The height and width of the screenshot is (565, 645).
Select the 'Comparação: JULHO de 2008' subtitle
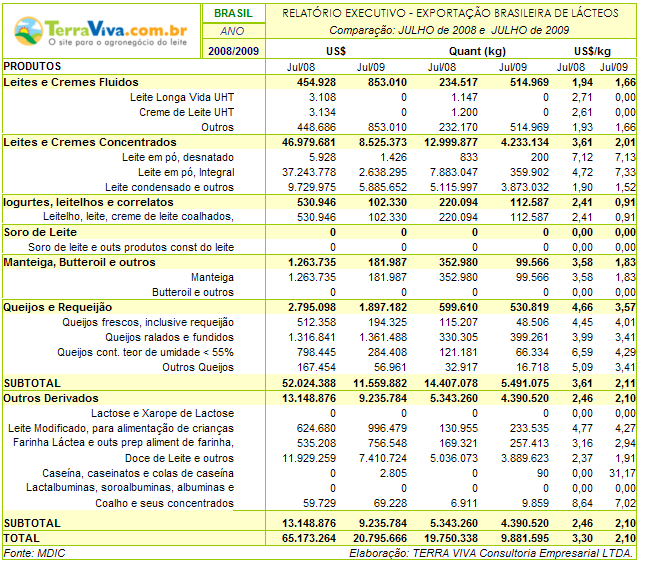pos(449,30)
